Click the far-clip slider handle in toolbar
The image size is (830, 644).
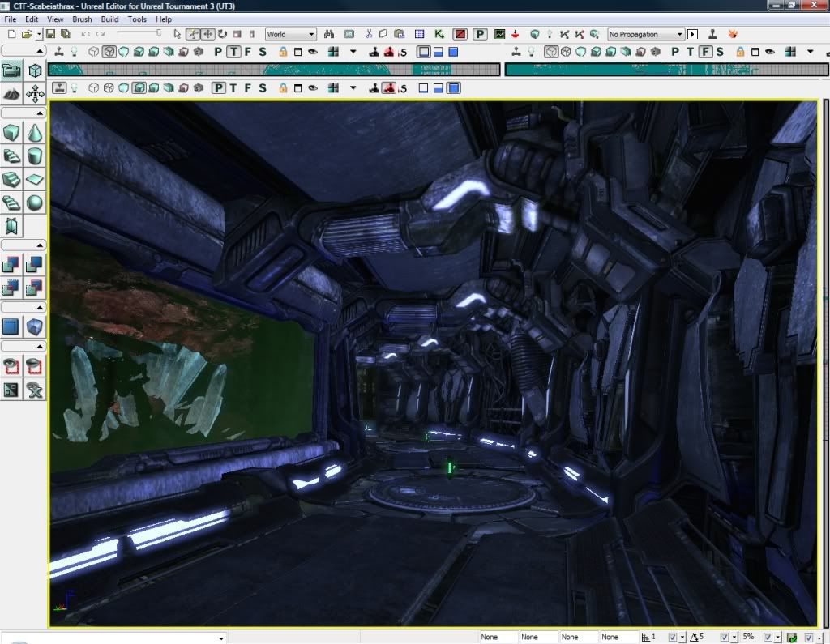(x=158, y=33)
